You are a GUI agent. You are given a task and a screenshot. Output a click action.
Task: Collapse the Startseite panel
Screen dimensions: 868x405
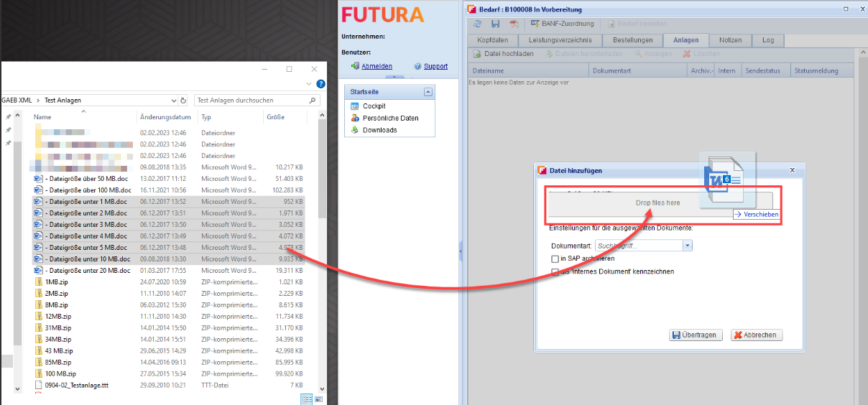pyautogui.click(x=428, y=92)
